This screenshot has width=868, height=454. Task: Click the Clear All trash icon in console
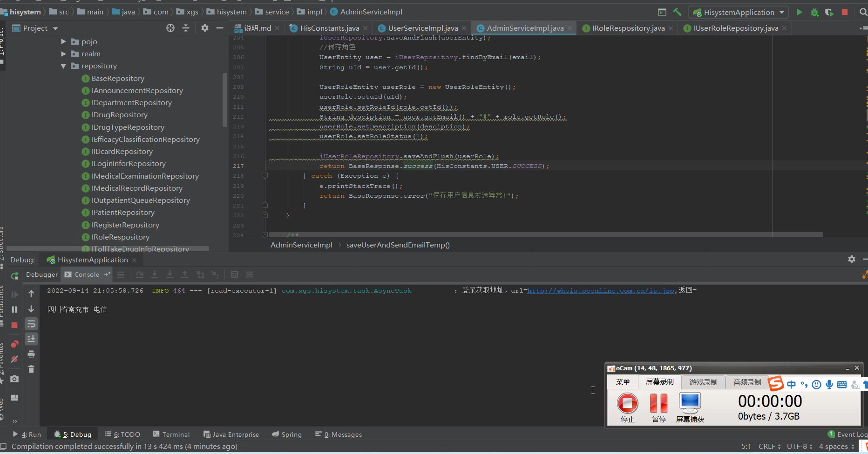[x=31, y=369]
